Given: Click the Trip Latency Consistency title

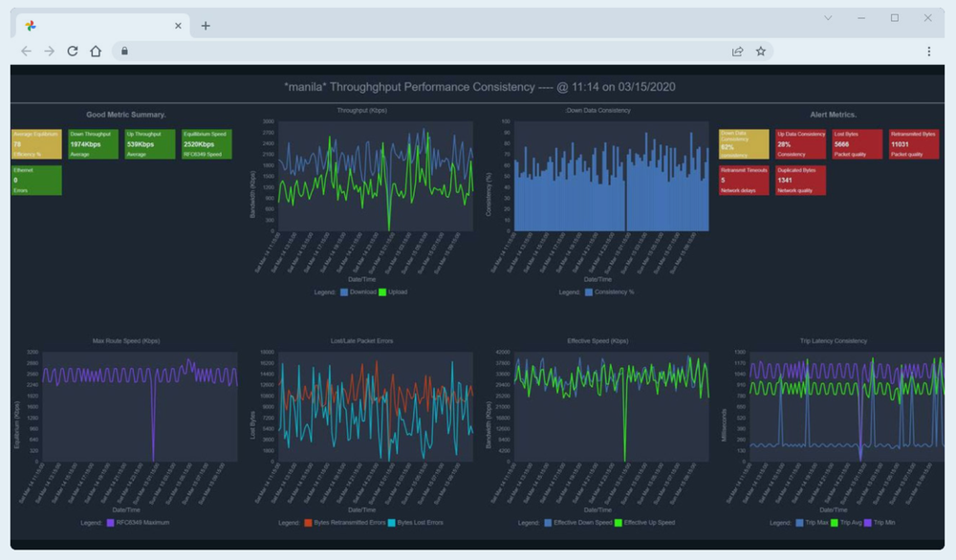Looking at the screenshot, I should click(834, 340).
